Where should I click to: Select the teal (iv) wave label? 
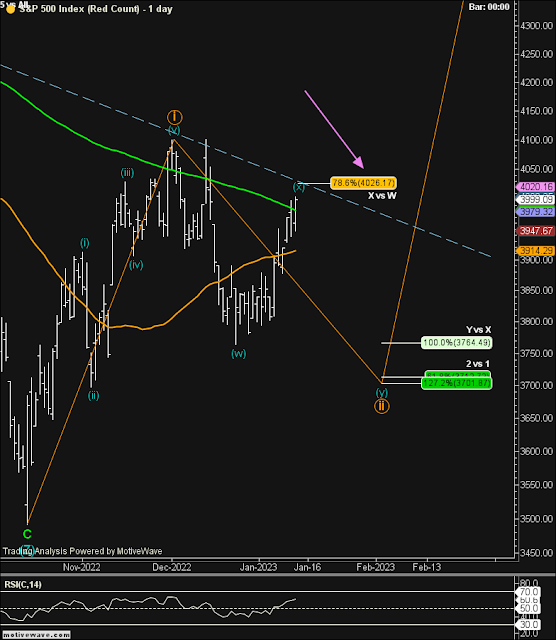point(136,265)
